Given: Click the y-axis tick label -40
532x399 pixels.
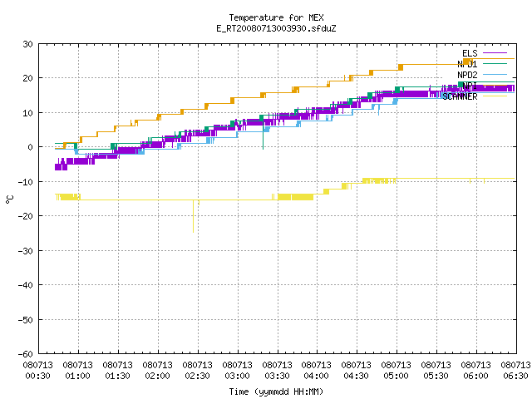Looking at the screenshot, I should click(x=26, y=285).
